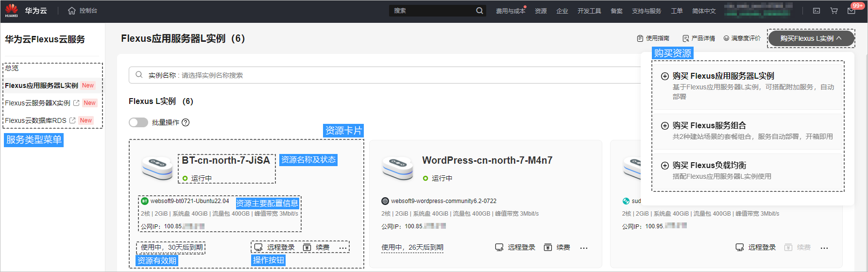The width and height of the screenshot is (868, 272).
Task: Open the CloudShell terminal icon in header
Action: point(817,11)
